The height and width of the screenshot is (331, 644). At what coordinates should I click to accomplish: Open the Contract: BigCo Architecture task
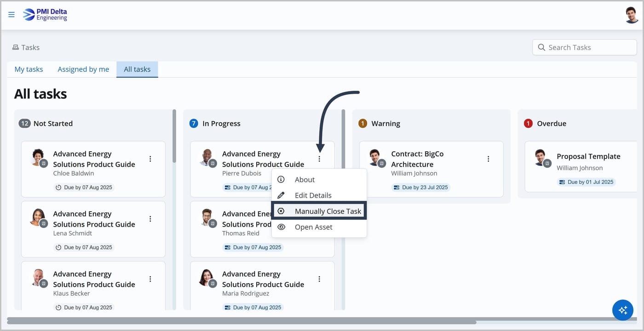coord(417,159)
